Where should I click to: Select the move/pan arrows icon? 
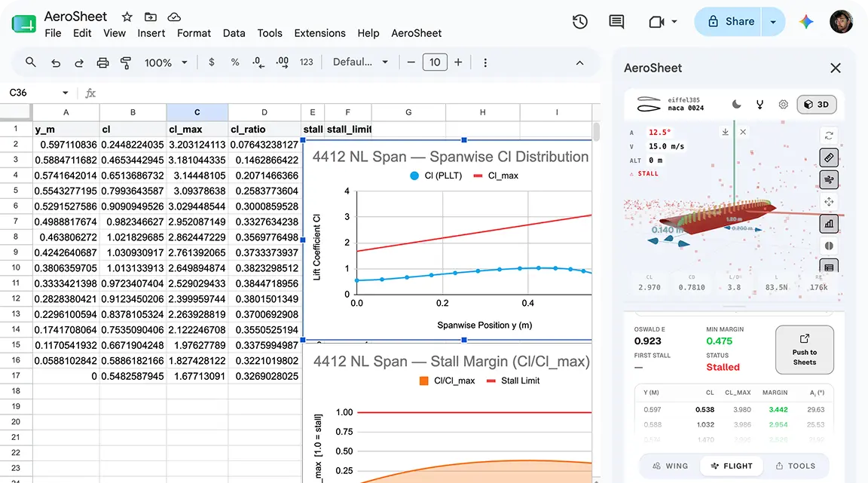[829, 202]
